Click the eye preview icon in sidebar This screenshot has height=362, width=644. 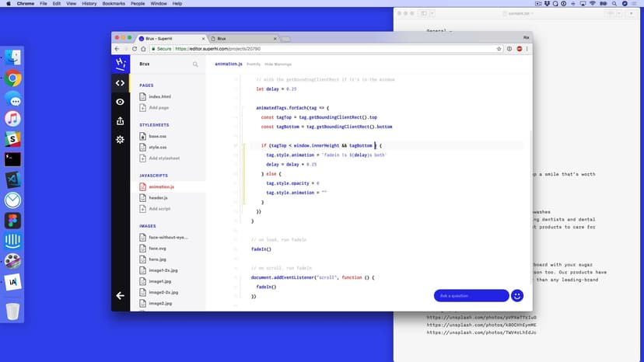click(x=120, y=102)
